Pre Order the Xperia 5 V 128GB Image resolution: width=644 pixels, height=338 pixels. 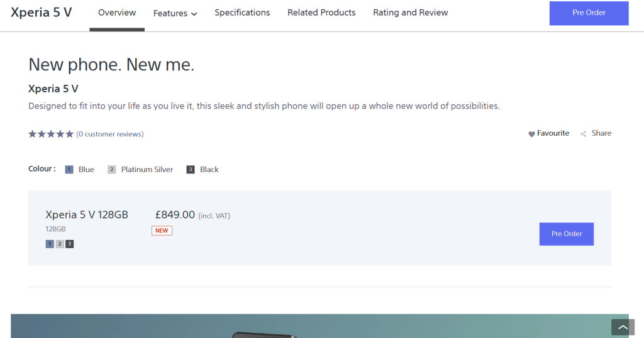(566, 234)
